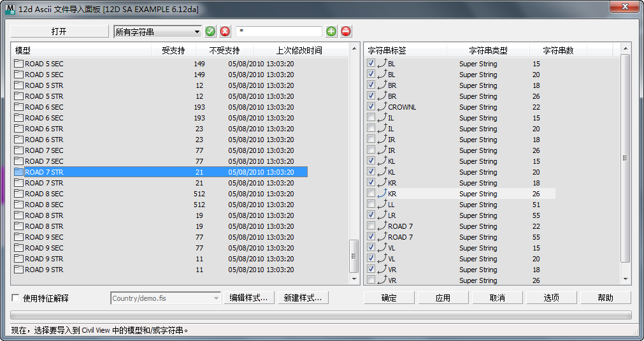Confirm with the 确定 button
This screenshot has height=341, width=644.
tap(389, 298)
